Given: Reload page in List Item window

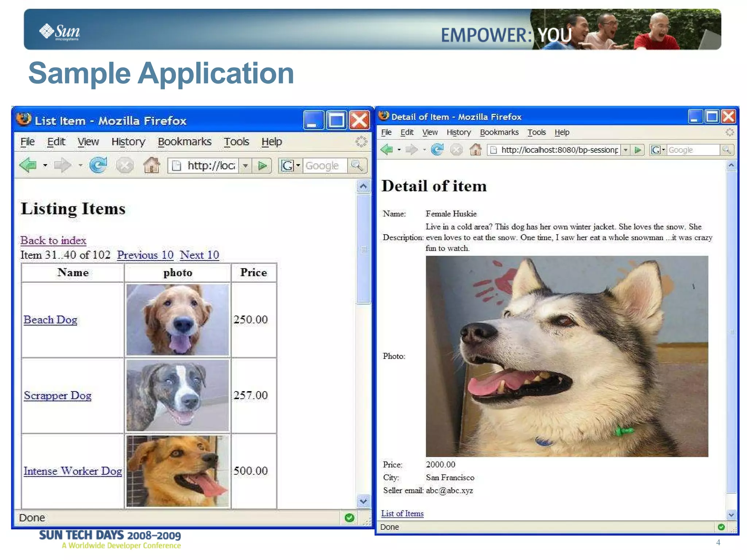Looking at the screenshot, I should click(98, 165).
